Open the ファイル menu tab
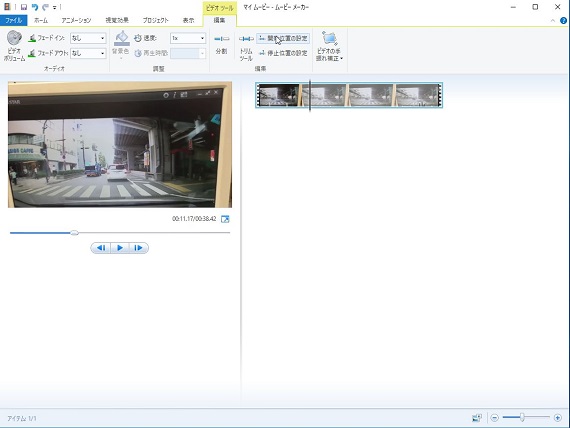The width and height of the screenshot is (570, 428). tap(13, 20)
